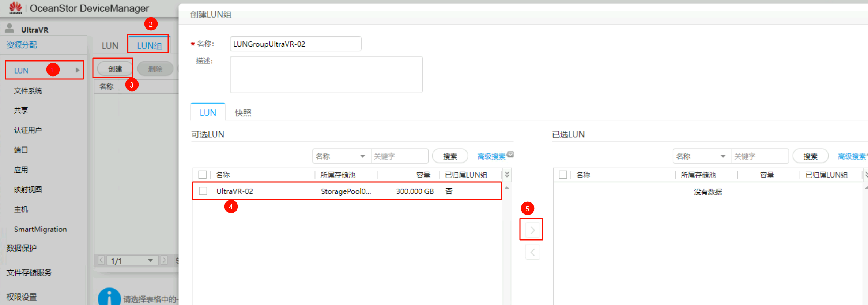Screen dimensions: 868x305
Task: Go to the next page arrow in pager
Action: (164, 260)
